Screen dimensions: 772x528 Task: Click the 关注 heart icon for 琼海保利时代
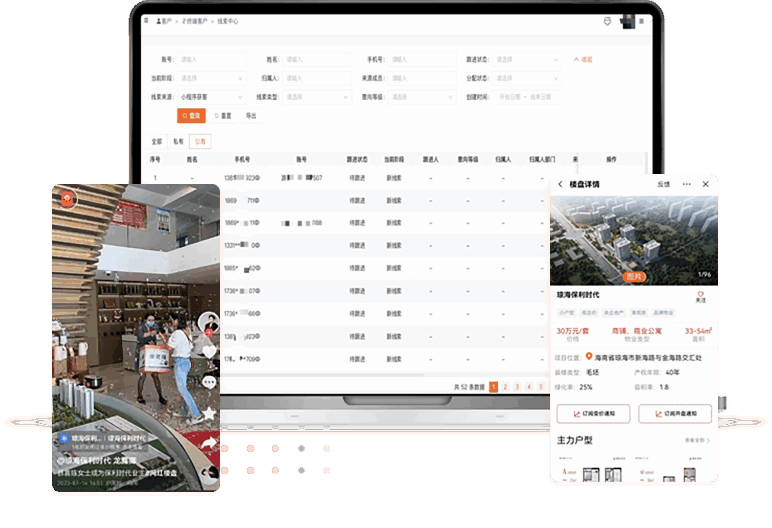tap(700, 293)
